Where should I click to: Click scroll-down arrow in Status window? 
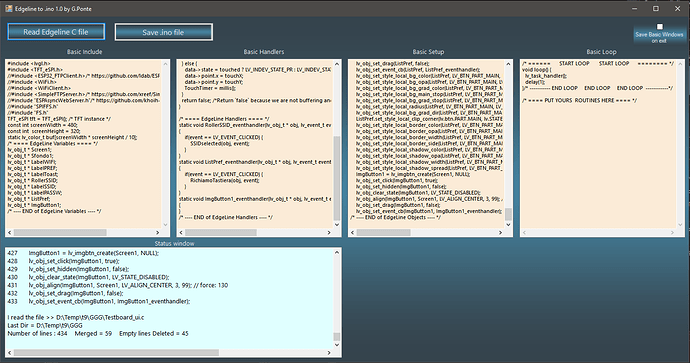(x=337, y=345)
